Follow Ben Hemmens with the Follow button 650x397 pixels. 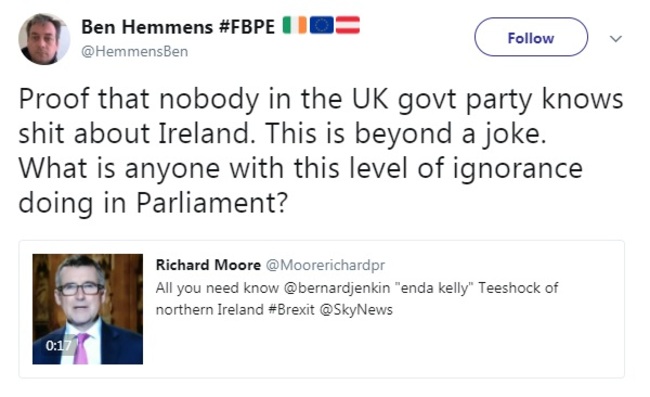click(x=531, y=37)
